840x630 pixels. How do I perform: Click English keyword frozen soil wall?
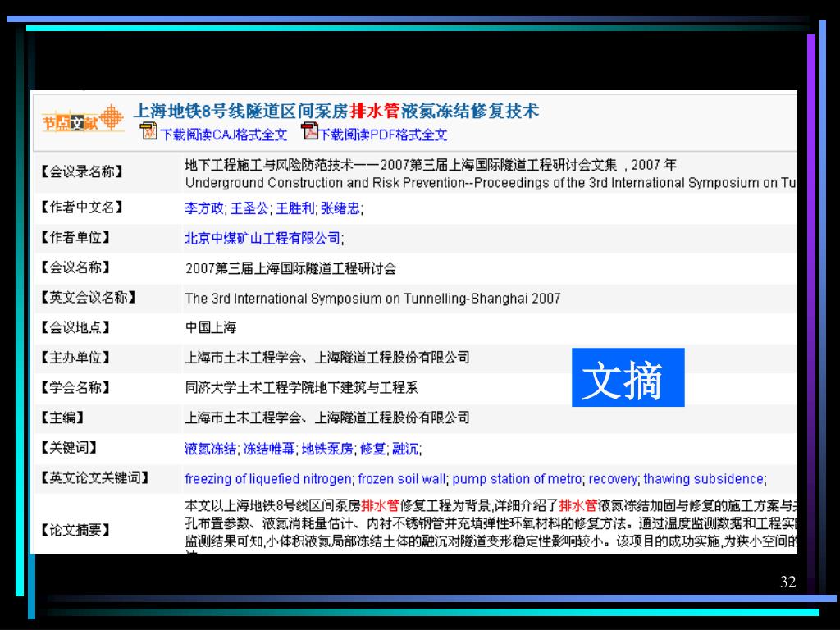tap(402, 479)
